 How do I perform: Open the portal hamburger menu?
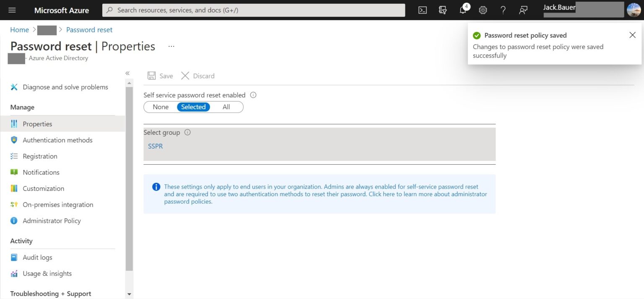tap(12, 10)
